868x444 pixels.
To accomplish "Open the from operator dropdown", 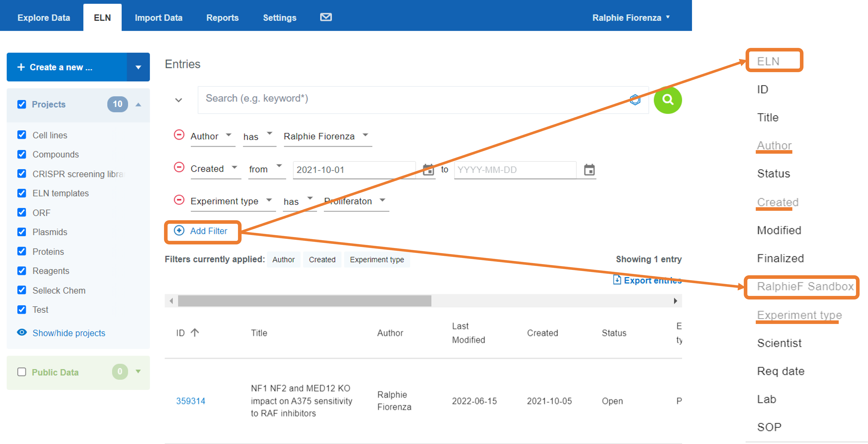I will tap(267, 169).
